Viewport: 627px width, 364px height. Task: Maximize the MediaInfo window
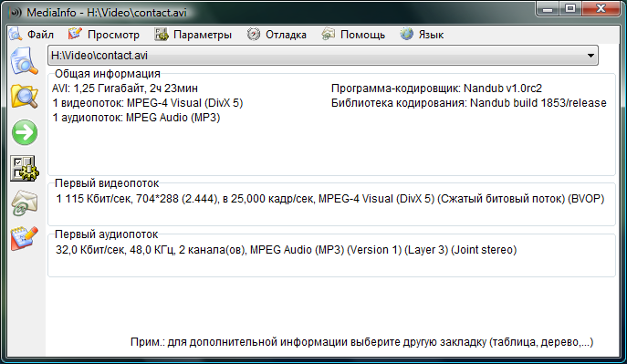coord(570,8)
